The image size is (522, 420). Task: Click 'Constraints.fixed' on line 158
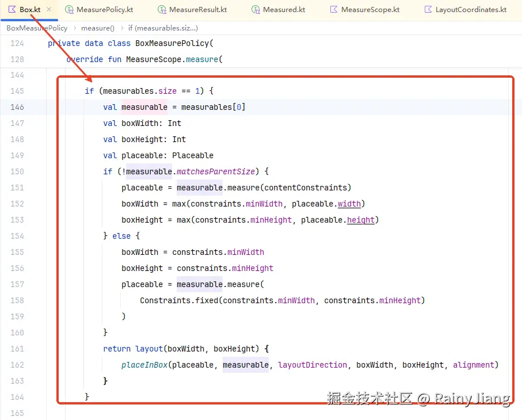(179, 300)
